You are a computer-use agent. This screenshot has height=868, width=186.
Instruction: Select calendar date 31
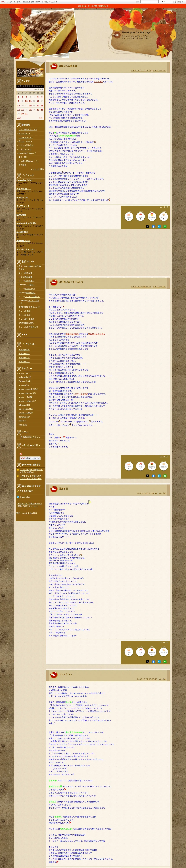point(26,114)
